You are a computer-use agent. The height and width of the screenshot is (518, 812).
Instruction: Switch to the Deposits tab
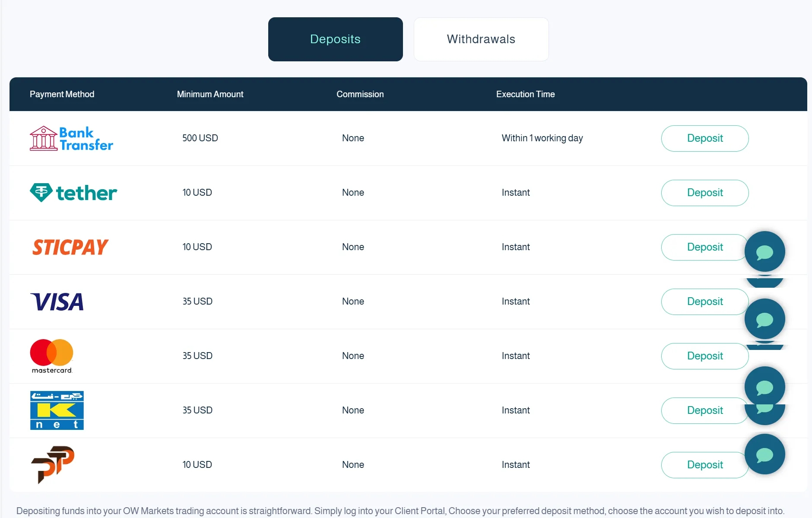click(x=336, y=39)
